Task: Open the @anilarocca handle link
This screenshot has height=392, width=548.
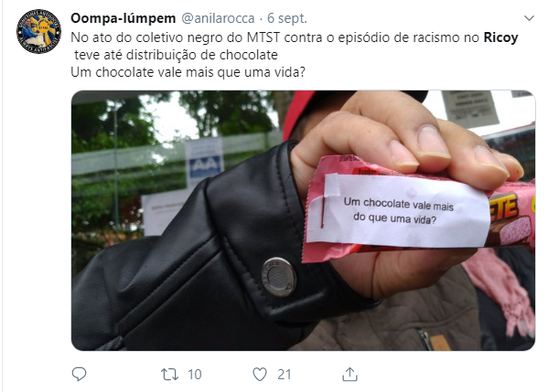Action: (x=218, y=18)
